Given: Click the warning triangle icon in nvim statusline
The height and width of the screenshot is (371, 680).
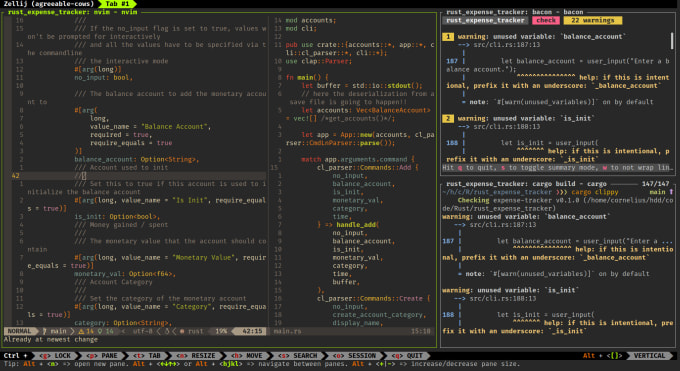Looking at the screenshot, I should click(x=81, y=331).
